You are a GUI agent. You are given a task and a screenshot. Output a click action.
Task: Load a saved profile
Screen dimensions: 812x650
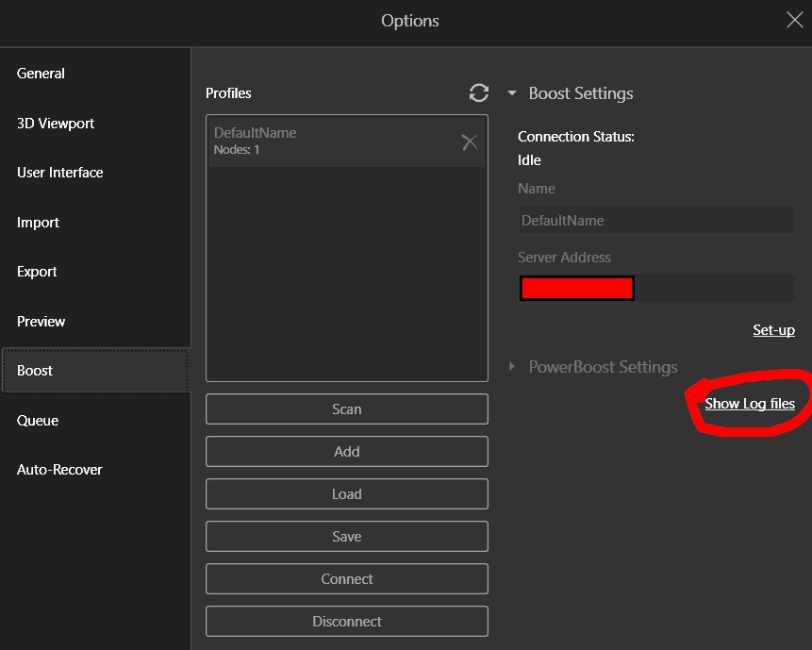[x=346, y=494]
